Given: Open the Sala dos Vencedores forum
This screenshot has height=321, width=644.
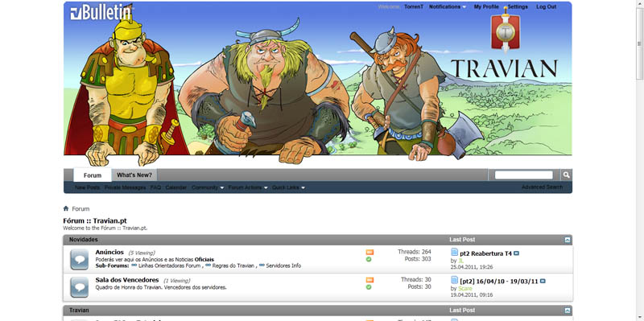Looking at the screenshot, I should (127, 280).
